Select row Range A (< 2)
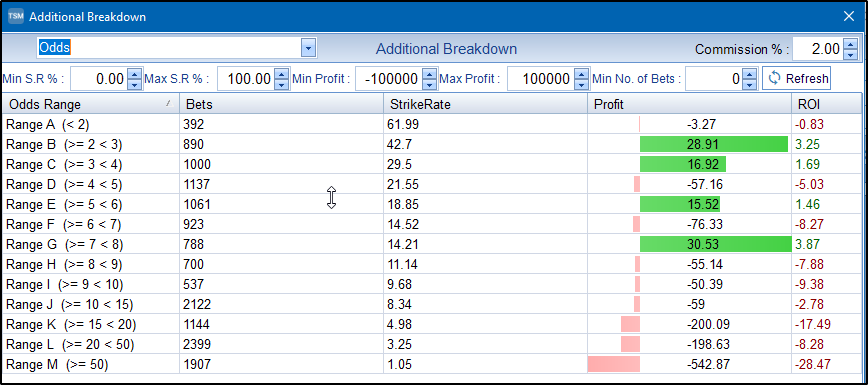Image resolution: width=868 pixels, height=385 pixels. click(x=432, y=124)
